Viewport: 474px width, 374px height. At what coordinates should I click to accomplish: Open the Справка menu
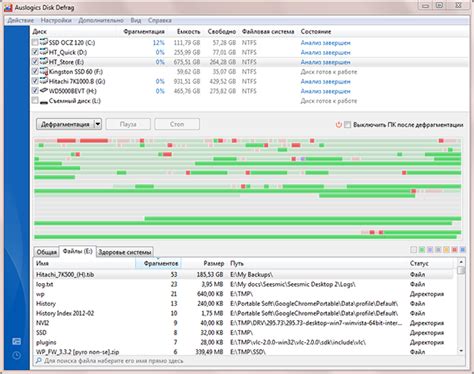click(160, 20)
